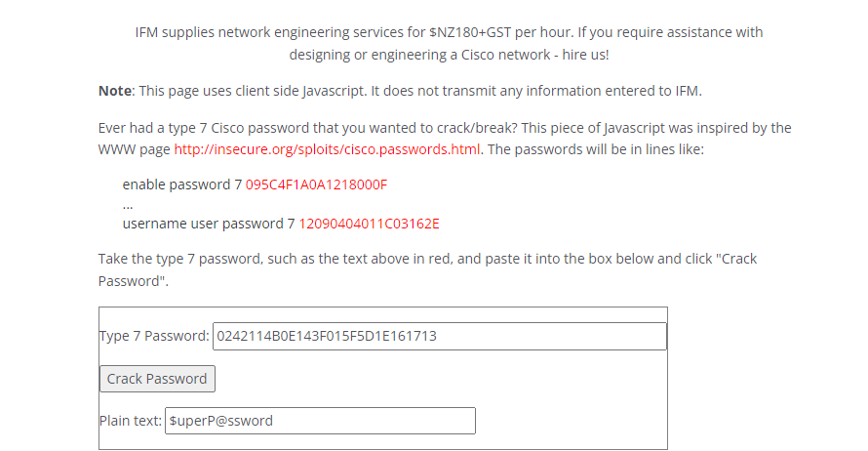Click the bold "Note" word
868x451 pixels.
pos(114,91)
